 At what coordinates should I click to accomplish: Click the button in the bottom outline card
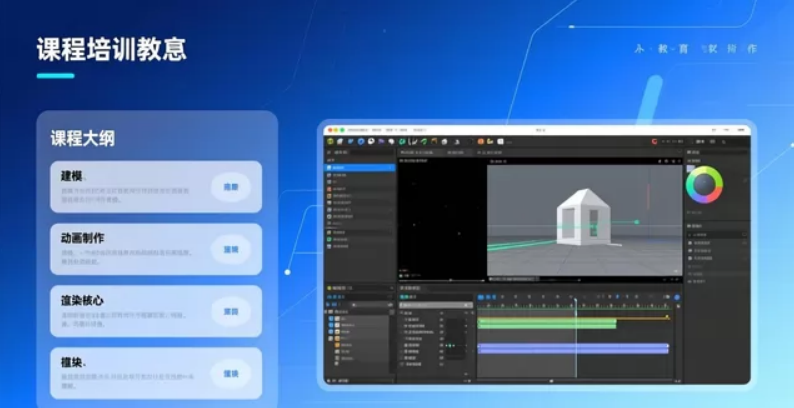pos(231,373)
